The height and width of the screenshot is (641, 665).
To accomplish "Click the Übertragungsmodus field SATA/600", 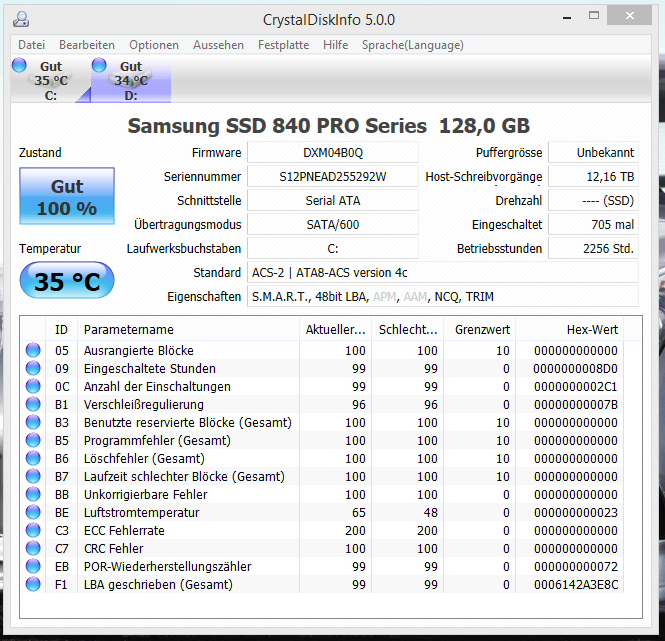I will point(333,224).
